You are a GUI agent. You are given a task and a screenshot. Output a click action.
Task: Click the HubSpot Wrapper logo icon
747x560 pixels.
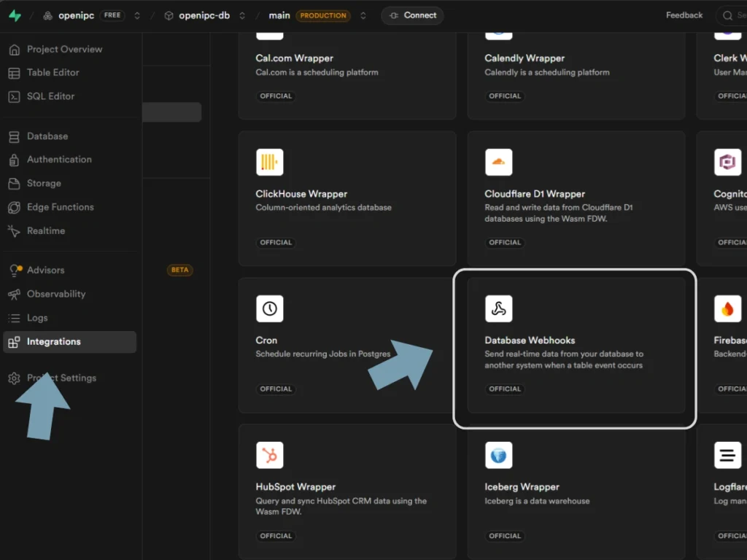pyautogui.click(x=270, y=455)
